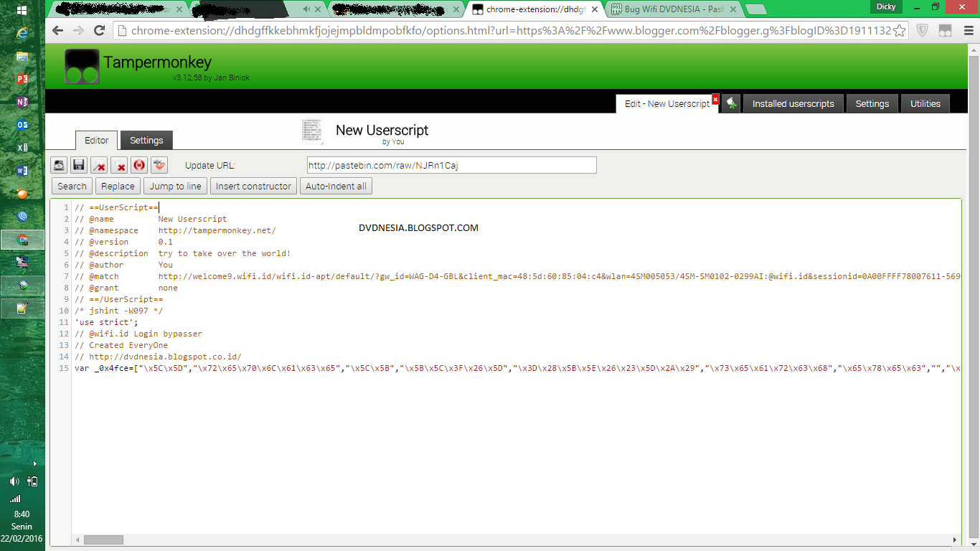
Task: Close the Edit - New Userscript tab red X
Action: [x=715, y=99]
